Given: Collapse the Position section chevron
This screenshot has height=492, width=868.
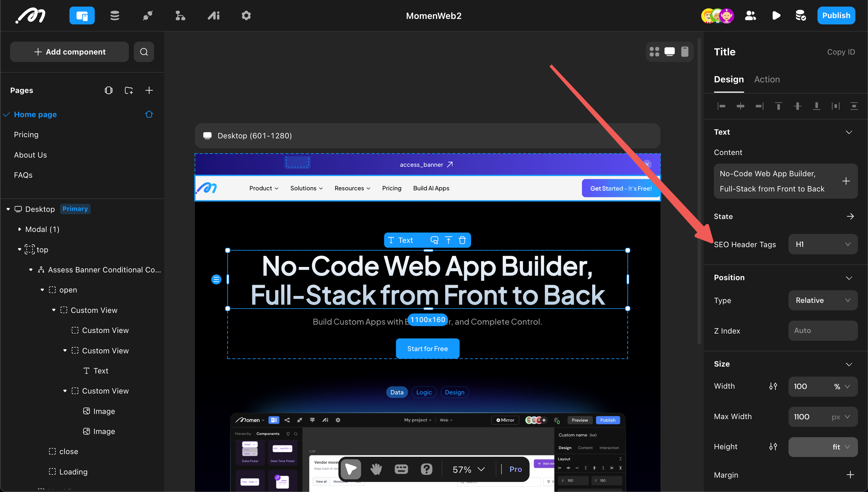Looking at the screenshot, I should [849, 278].
